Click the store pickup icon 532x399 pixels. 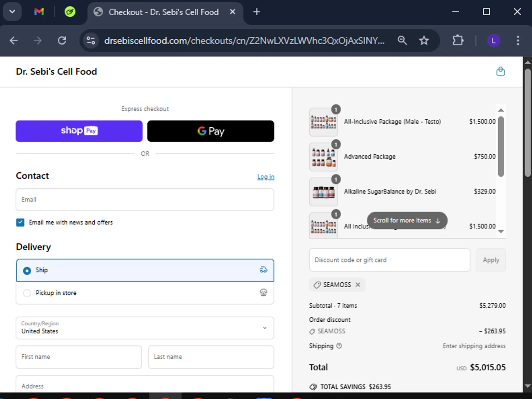pyautogui.click(x=264, y=293)
